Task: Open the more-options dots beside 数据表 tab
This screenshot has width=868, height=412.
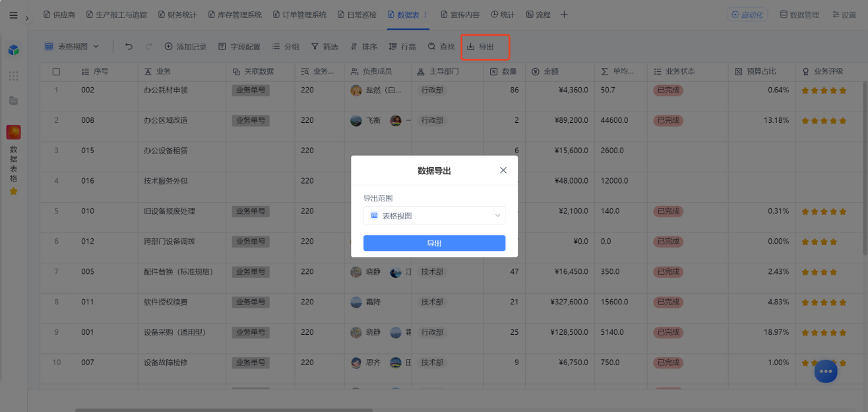Action: pos(425,15)
